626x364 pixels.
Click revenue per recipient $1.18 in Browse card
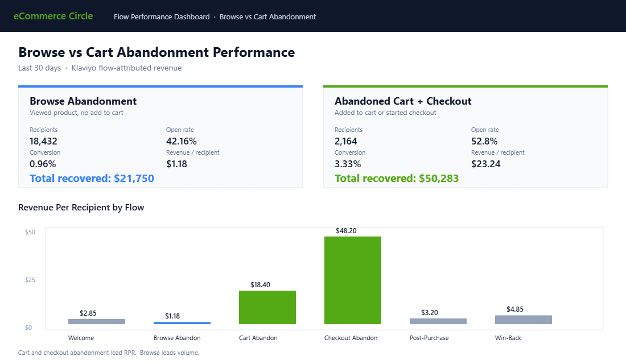point(176,164)
